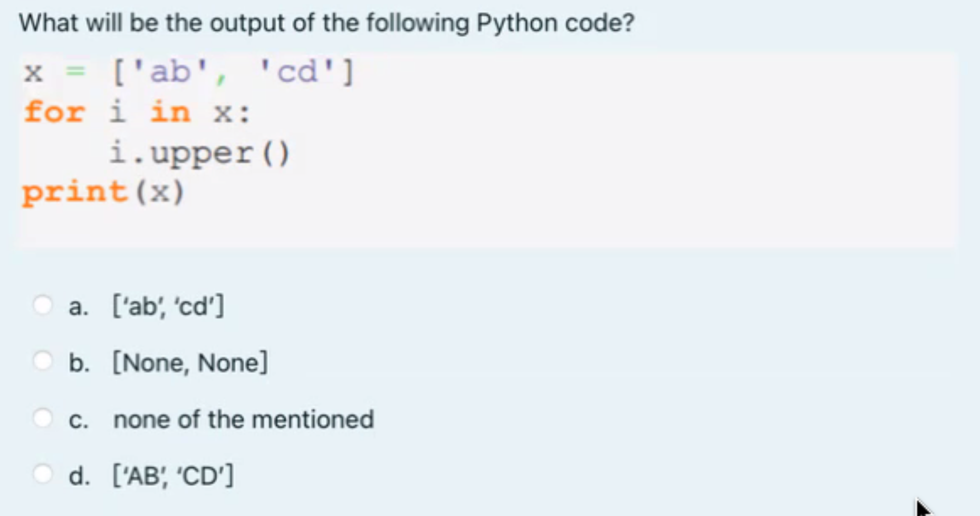
Task: Click the [None, None] answer label
Action: tap(190, 363)
